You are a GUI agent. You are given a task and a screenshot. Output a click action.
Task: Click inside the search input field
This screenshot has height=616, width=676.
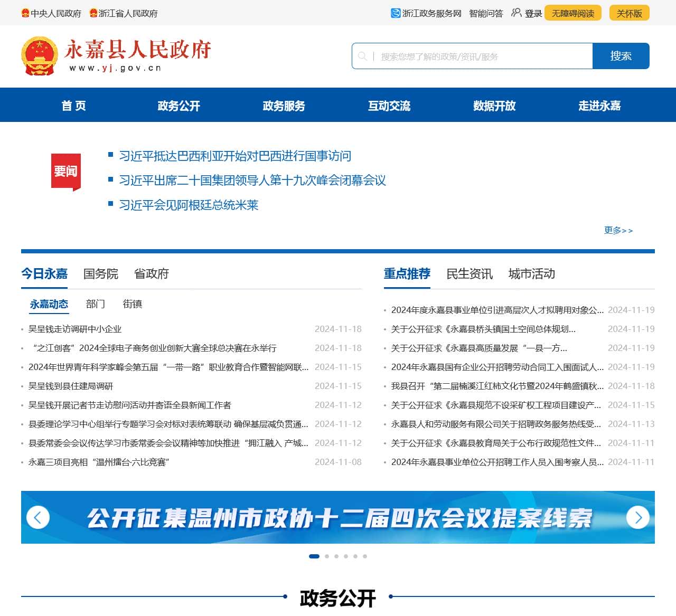tap(475, 56)
